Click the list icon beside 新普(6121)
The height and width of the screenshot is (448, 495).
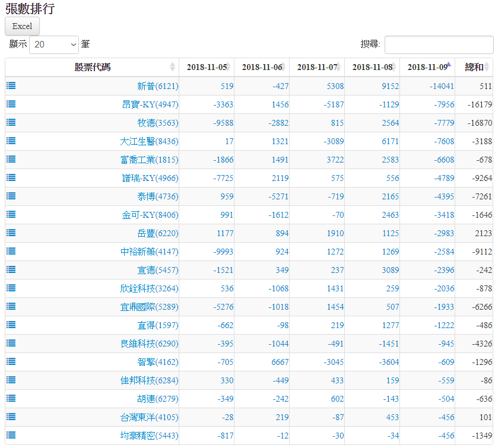[x=11, y=85]
